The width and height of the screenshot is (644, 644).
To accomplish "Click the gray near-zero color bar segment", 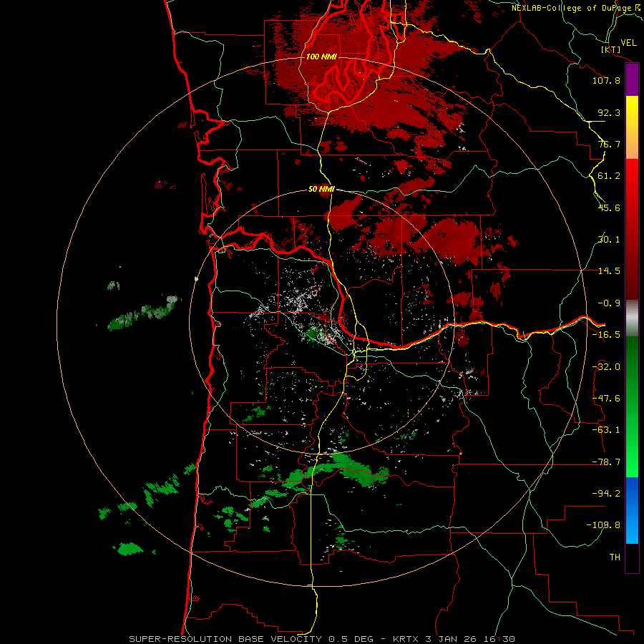I will (x=632, y=318).
